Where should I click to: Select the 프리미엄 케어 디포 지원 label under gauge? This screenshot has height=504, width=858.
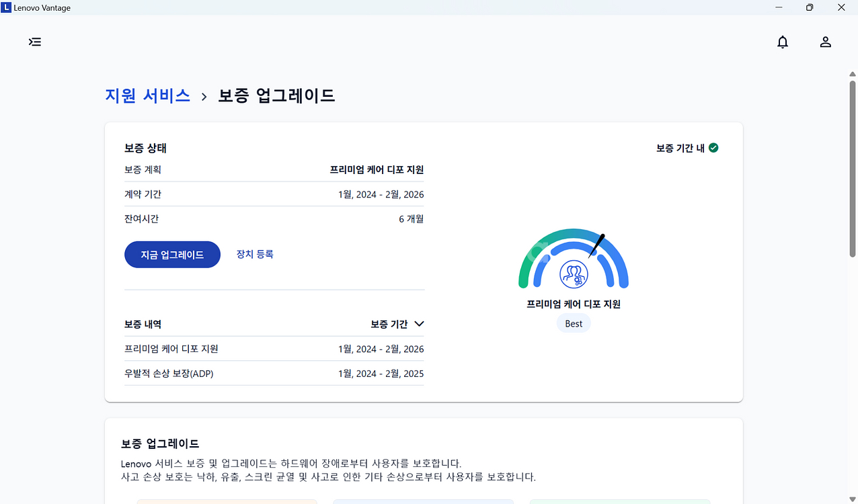coord(574,304)
